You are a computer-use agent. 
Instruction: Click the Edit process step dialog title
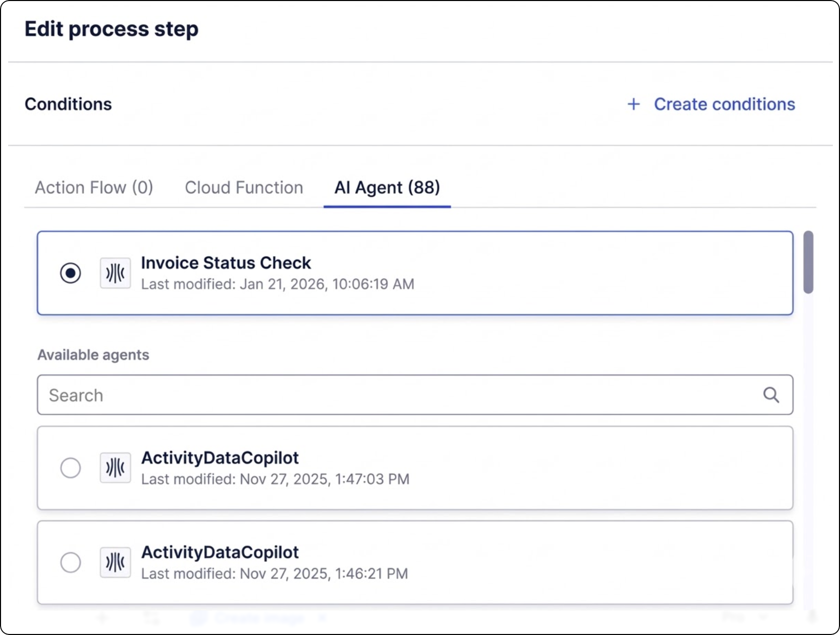click(x=112, y=29)
